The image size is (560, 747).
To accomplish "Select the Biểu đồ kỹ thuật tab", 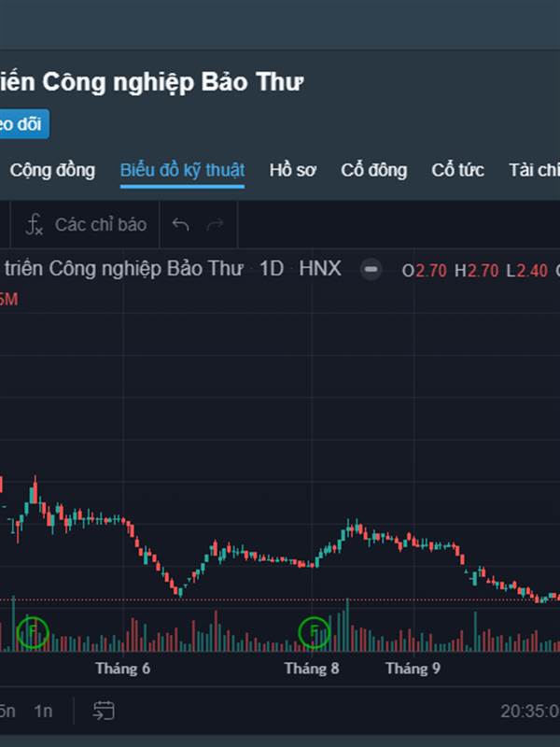I will (182, 170).
